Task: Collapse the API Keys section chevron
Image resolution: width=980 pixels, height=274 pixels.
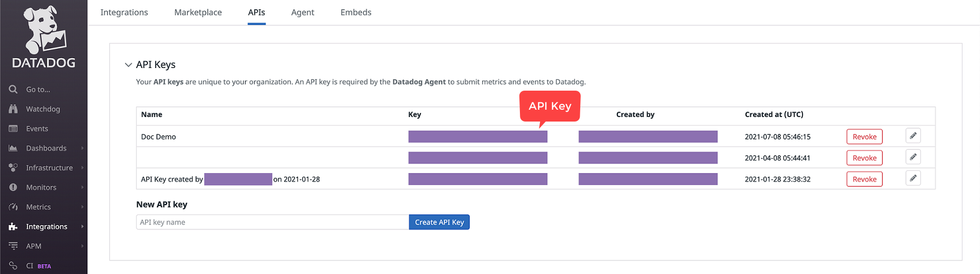Action: click(x=128, y=65)
